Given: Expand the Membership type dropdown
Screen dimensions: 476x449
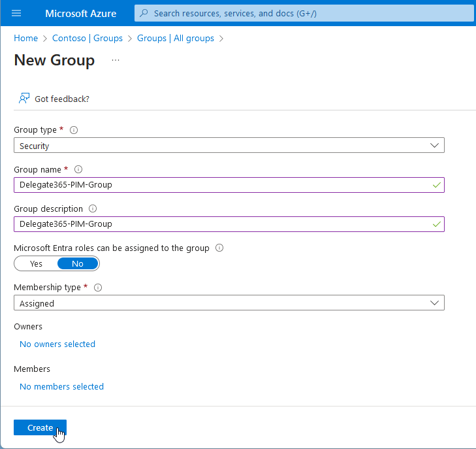Looking at the screenshot, I should pyautogui.click(x=229, y=303).
